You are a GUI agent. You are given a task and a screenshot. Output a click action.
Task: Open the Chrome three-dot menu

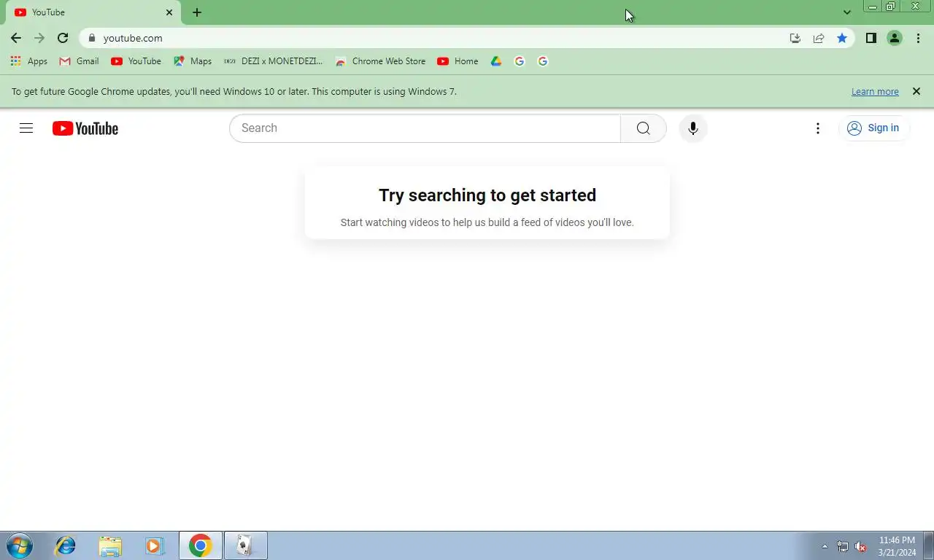coord(918,38)
